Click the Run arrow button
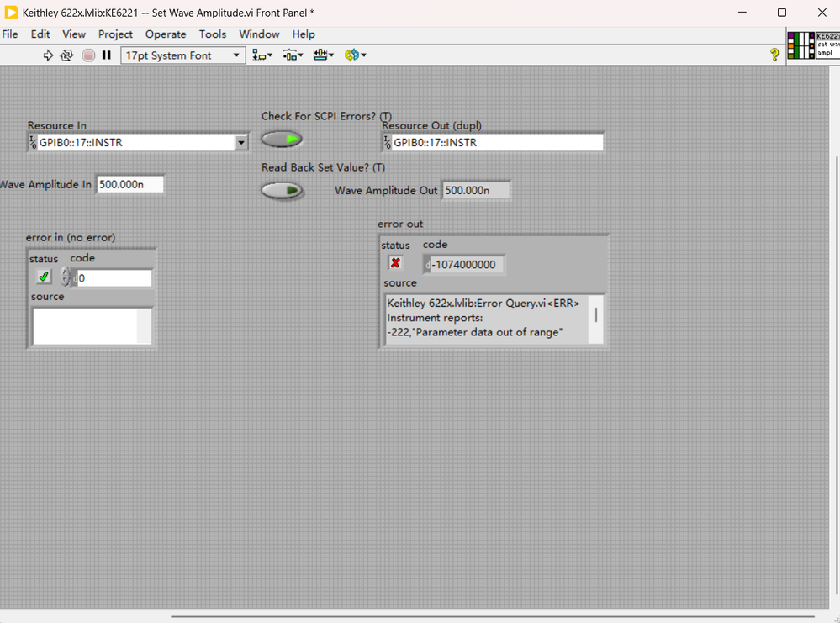This screenshot has height=623, width=840. pyautogui.click(x=48, y=55)
